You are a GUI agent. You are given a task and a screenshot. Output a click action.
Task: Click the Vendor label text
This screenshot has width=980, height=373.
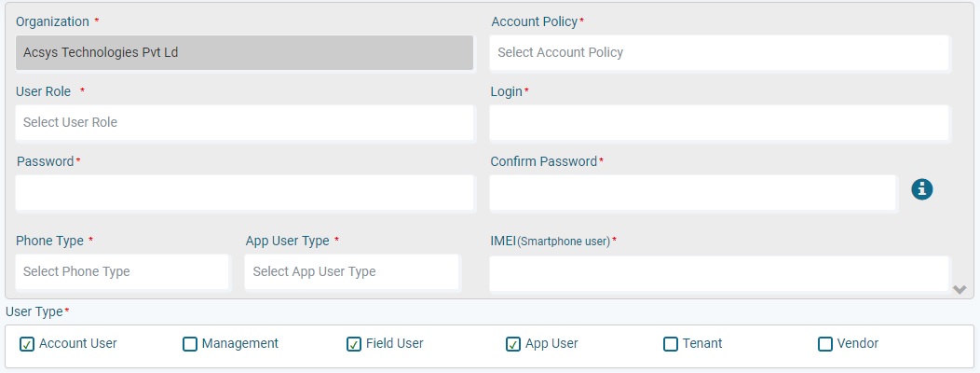coord(857,343)
